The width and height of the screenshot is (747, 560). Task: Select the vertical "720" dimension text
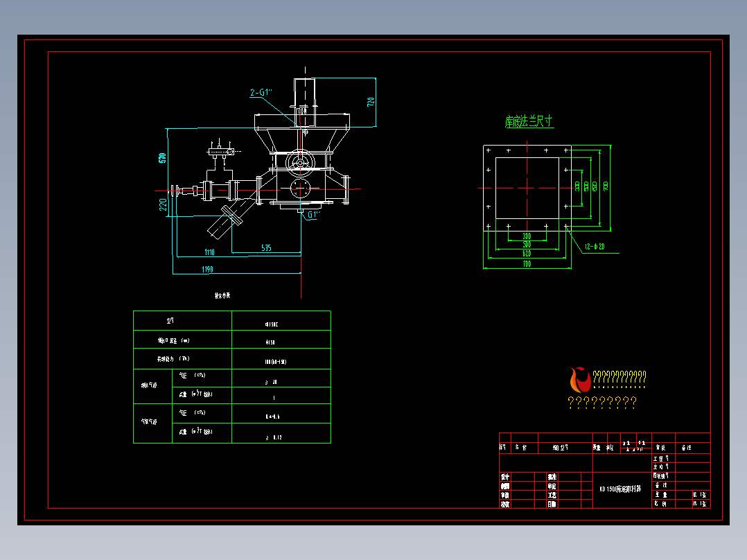click(x=371, y=102)
